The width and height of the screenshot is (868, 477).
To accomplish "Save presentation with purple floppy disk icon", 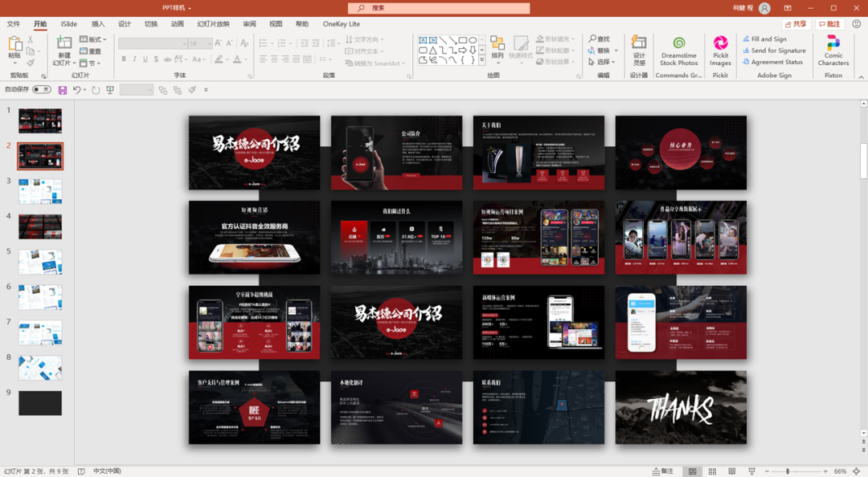I will [x=63, y=90].
